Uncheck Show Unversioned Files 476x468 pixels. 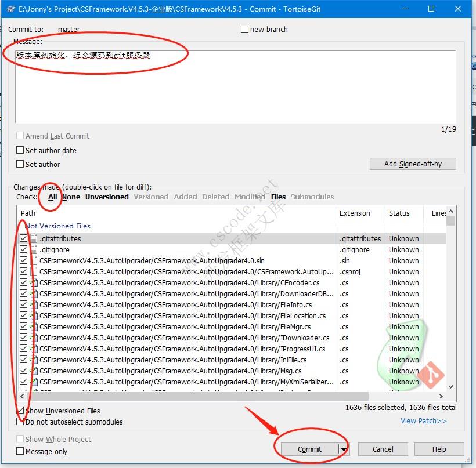pos(20,411)
